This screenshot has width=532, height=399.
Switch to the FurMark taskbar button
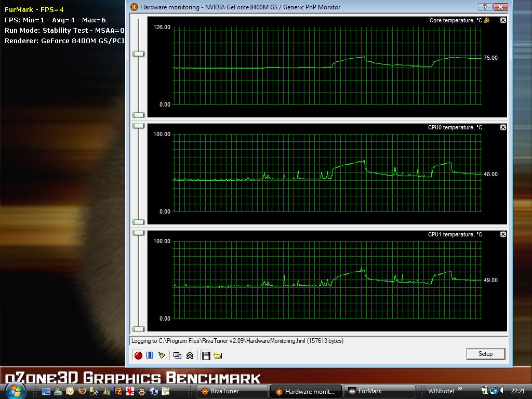pos(379,391)
